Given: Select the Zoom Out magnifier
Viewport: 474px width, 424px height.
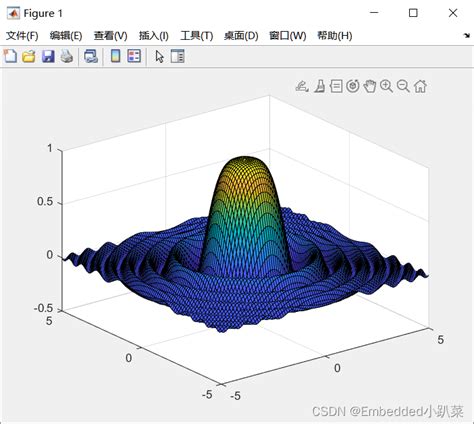Looking at the screenshot, I should click(x=403, y=86).
